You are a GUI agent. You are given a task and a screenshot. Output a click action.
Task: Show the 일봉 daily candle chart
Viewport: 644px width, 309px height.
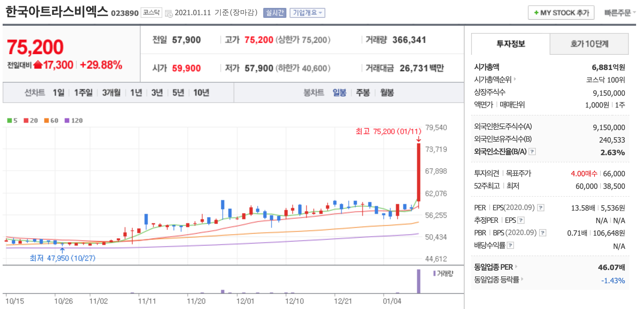click(339, 92)
